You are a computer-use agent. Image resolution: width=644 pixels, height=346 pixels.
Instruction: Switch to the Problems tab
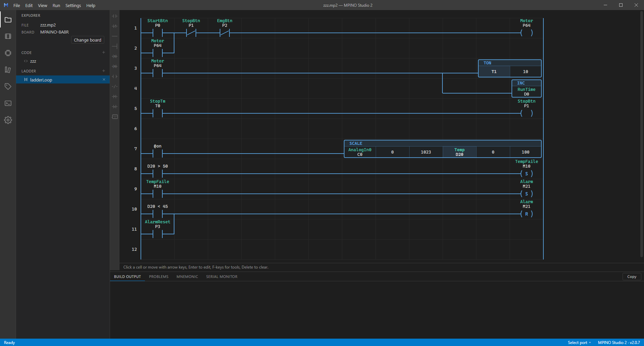click(159, 277)
